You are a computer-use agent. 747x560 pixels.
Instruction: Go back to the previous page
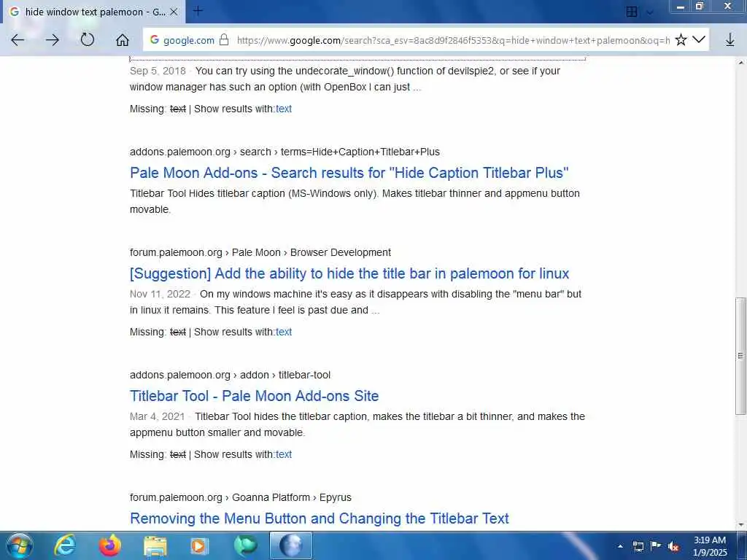[18, 40]
